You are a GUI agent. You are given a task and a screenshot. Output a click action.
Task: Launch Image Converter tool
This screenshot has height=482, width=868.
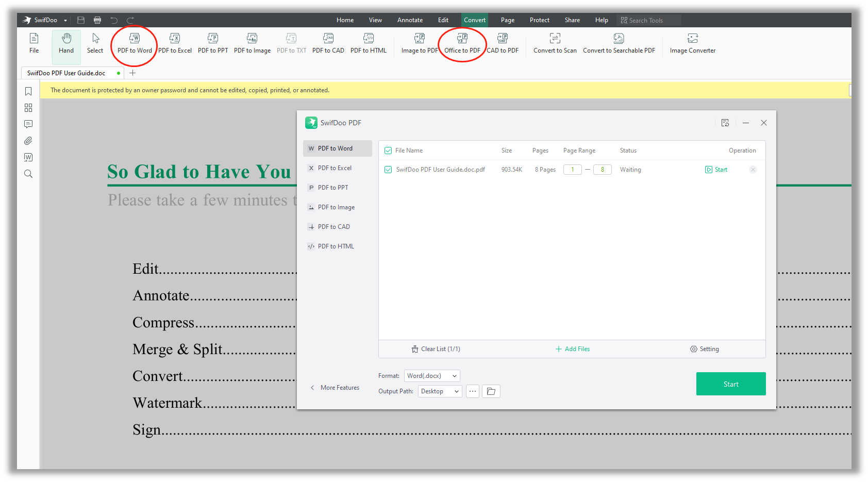693,43
